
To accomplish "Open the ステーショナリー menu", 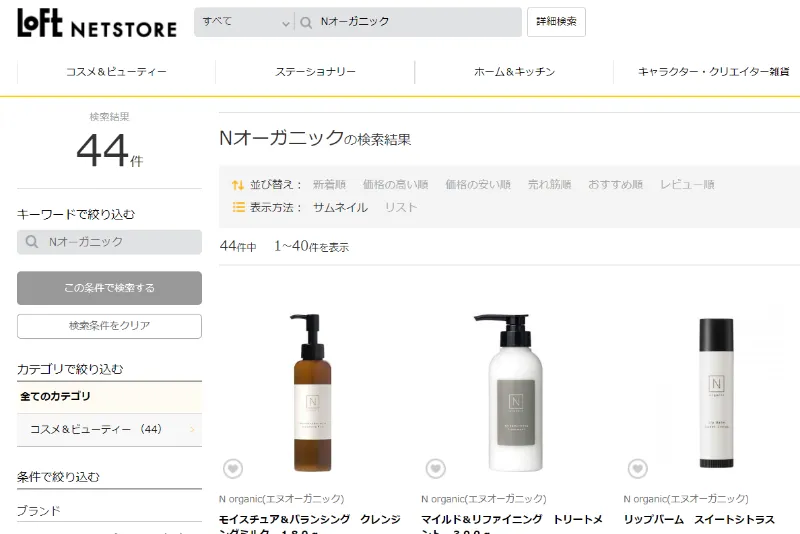I will [x=315, y=72].
